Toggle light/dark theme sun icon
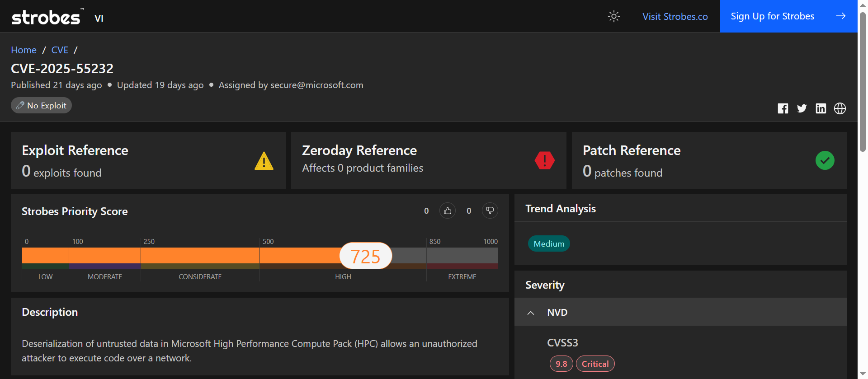The image size is (868, 379). [x=613, y=17]
